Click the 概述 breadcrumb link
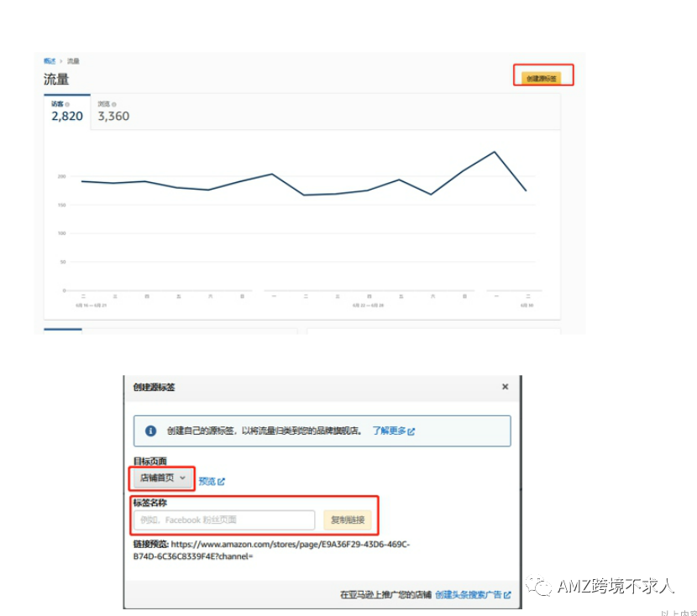 (50, 60)
